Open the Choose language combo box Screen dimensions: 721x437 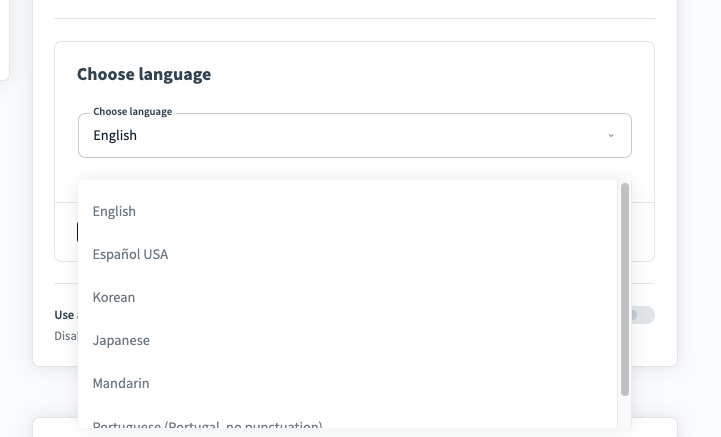(354, 136)
